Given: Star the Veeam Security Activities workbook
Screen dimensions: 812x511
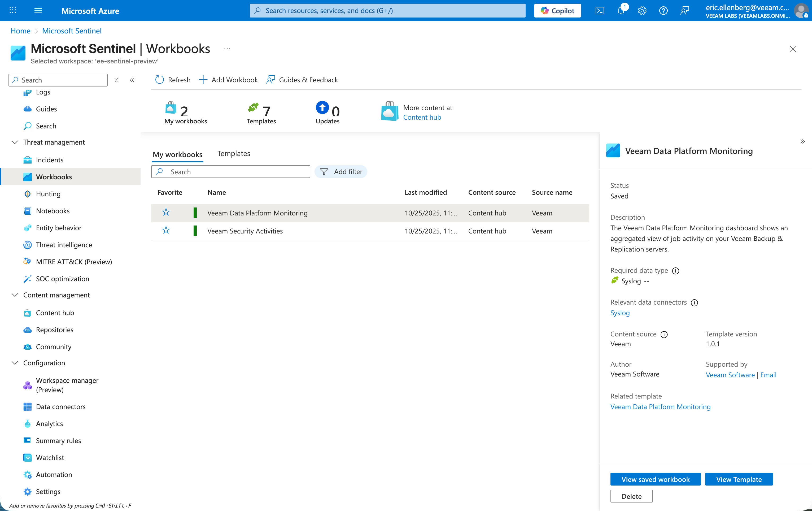Looking at the screenshot, I should pos(166,231).
